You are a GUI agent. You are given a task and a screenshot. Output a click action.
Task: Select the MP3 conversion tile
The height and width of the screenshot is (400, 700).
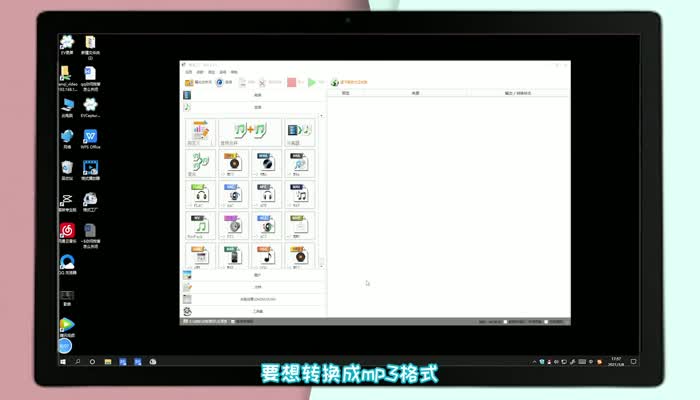[233, 163]
